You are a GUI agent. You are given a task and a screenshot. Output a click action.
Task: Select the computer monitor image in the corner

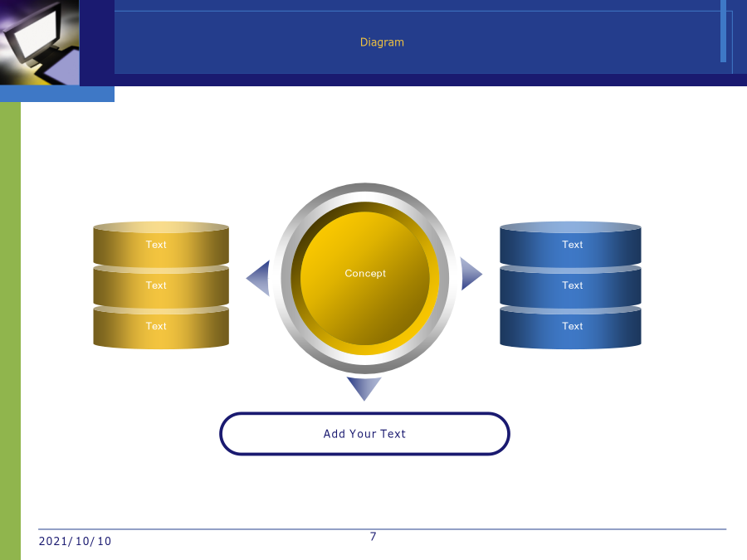[40, 42]
